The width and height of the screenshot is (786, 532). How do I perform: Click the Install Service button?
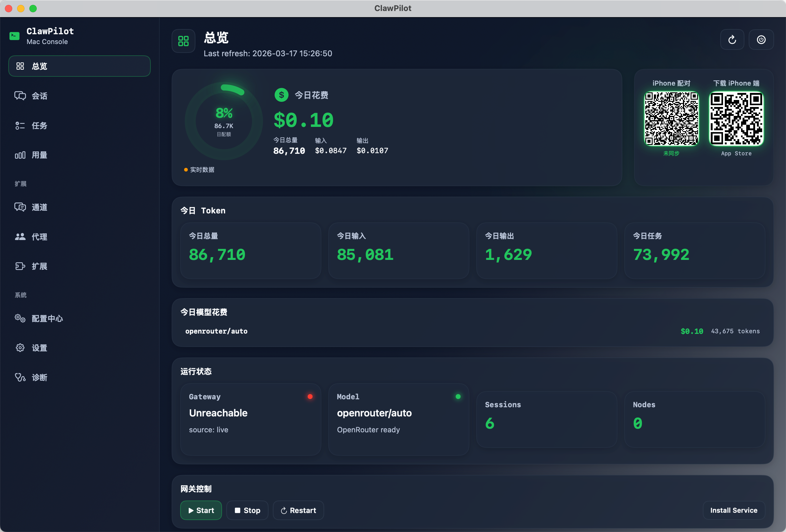(x=734, y=510)
